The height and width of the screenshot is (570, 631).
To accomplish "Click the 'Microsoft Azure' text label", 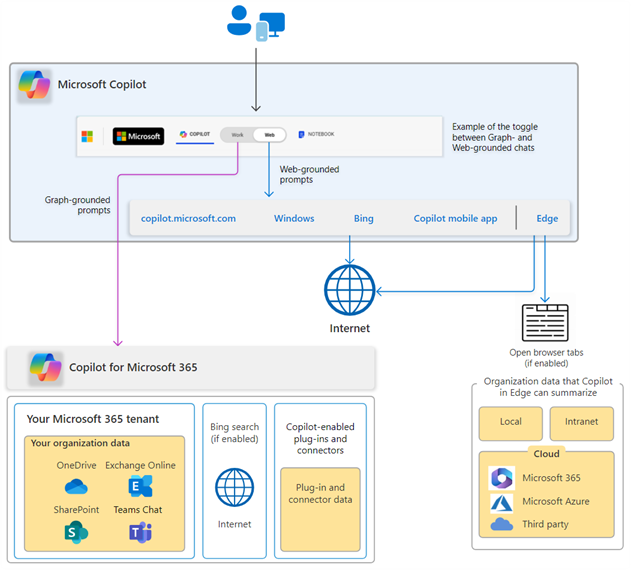I will pyautogui.click(x=555, y=501).
